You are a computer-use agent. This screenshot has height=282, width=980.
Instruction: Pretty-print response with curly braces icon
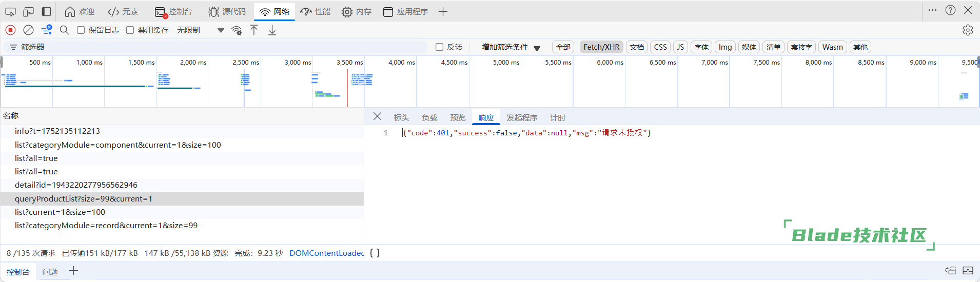(375, 253)
